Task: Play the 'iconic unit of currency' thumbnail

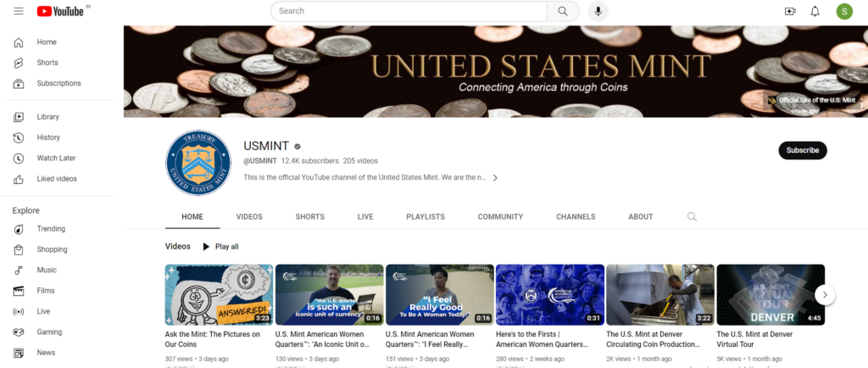Action: coord(330,294)
